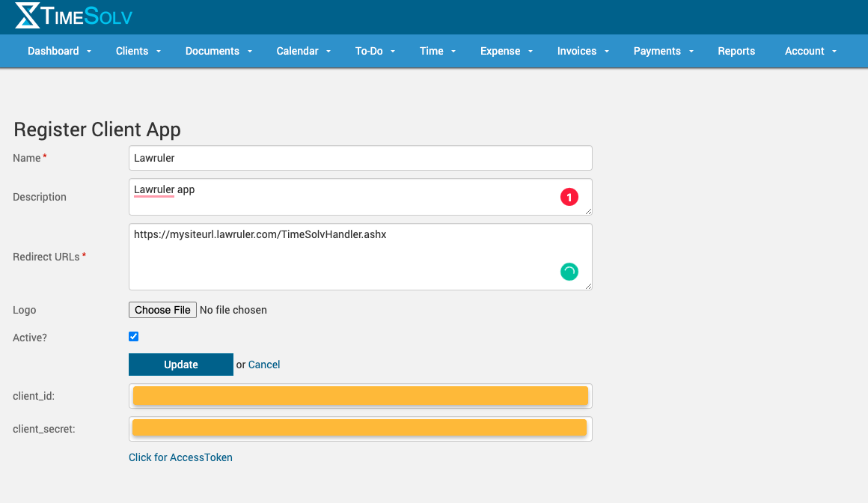This screenshot has height=503, width=868.
Task: Click the green Grammarly icon in Redirect URLs
Action: 569,272
